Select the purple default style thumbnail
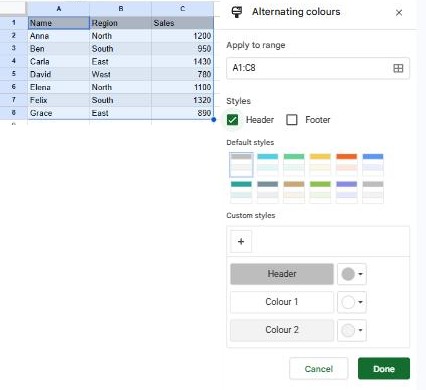Viewport: 426px width, 390px height. [346, 192]
